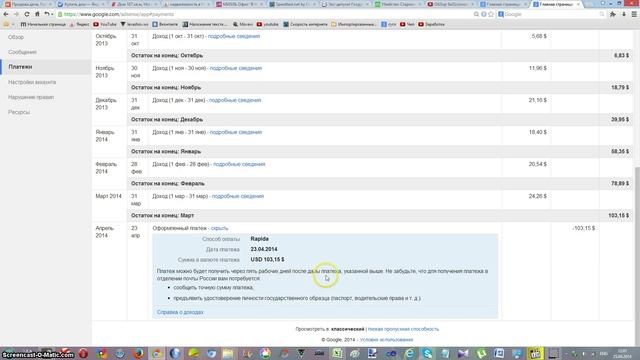
Task: Open the Скорость интернета bookmark
Action: click(x=305, y=24)
